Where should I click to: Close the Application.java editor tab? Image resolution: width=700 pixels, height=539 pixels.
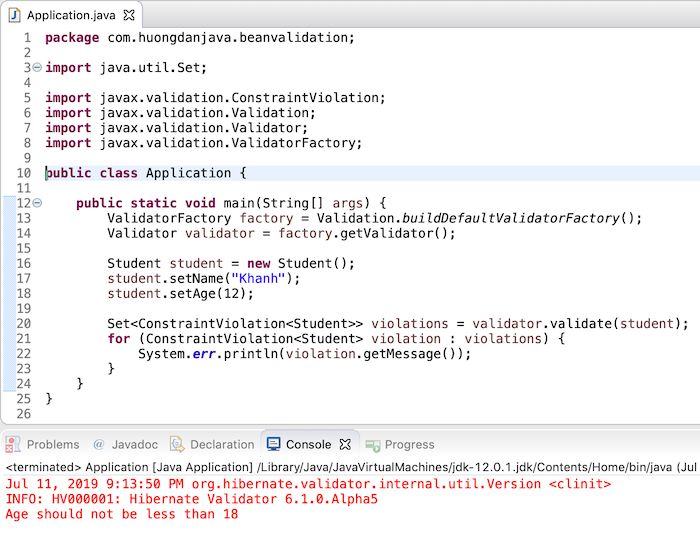click(129, 15)
